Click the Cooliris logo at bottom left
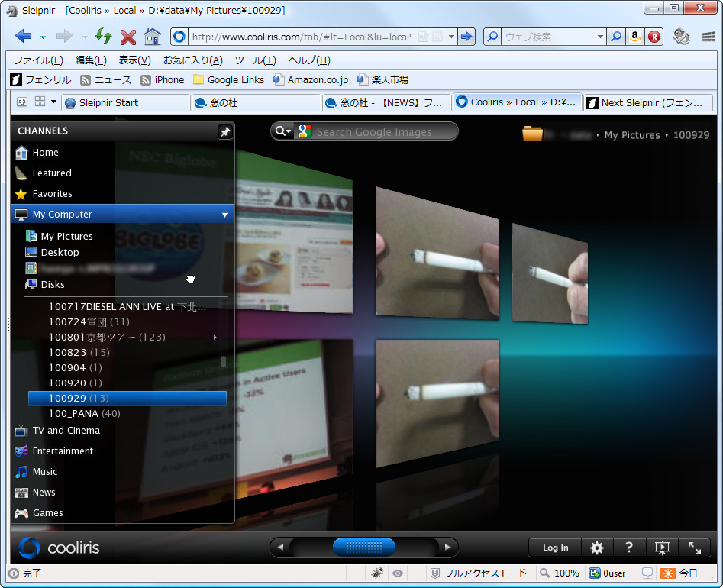 tap(59, 548)
